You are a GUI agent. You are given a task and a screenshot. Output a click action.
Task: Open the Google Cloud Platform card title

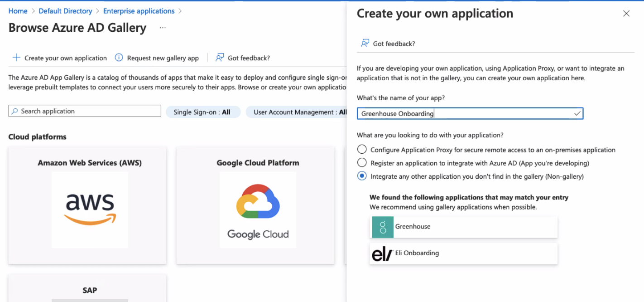(x=258, y=163)
